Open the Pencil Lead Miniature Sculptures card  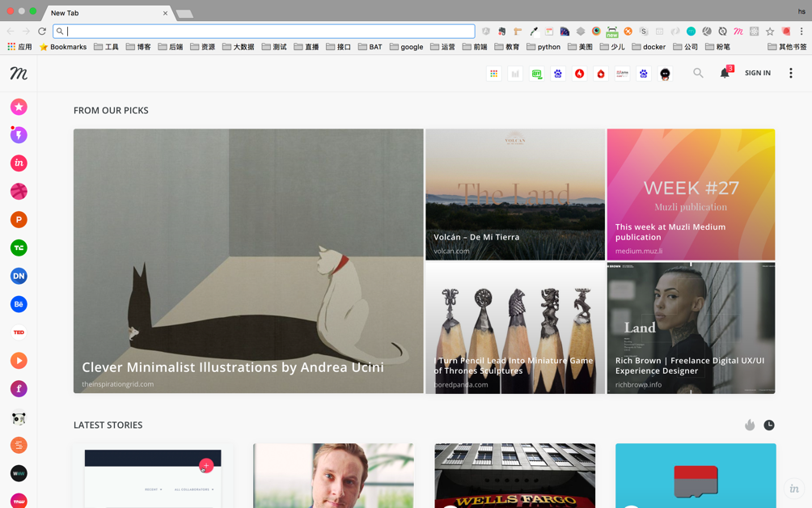[515, 328]
